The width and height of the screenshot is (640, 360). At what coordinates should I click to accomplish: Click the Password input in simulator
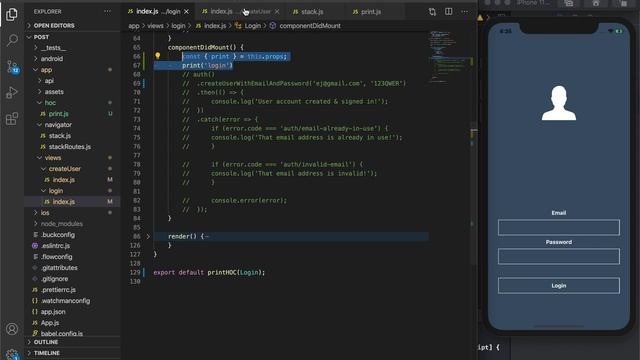[x=558, y=256]
